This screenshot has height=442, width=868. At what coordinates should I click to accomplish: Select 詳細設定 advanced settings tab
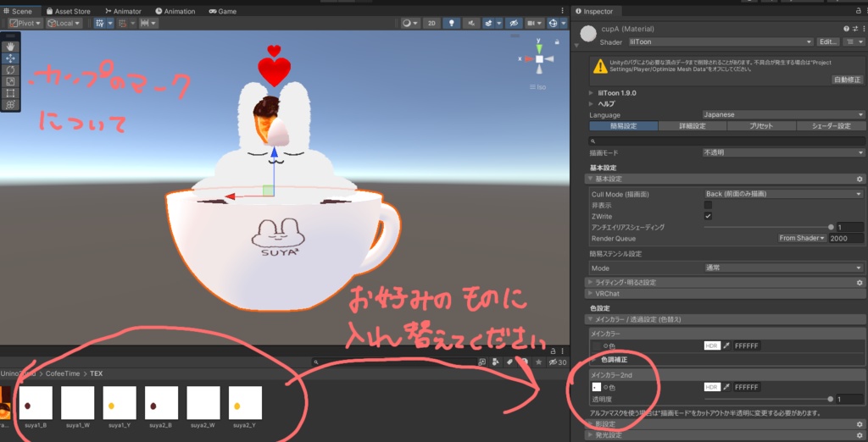[x=693, y=126]
